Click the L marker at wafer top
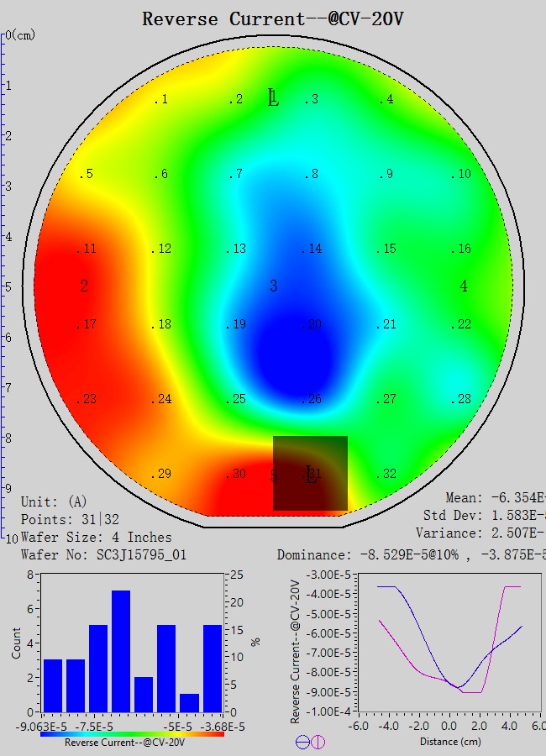 pos(273,97)
